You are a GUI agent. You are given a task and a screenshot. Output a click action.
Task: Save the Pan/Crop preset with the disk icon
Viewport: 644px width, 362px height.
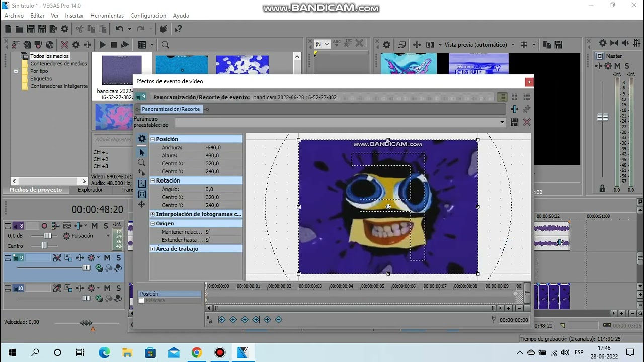pos(514,122)
